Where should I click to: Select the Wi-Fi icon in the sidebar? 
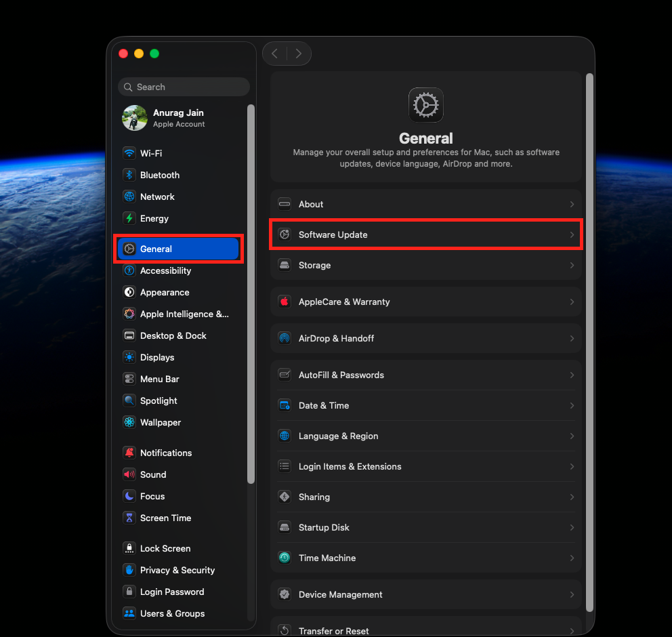click(129, 153)
